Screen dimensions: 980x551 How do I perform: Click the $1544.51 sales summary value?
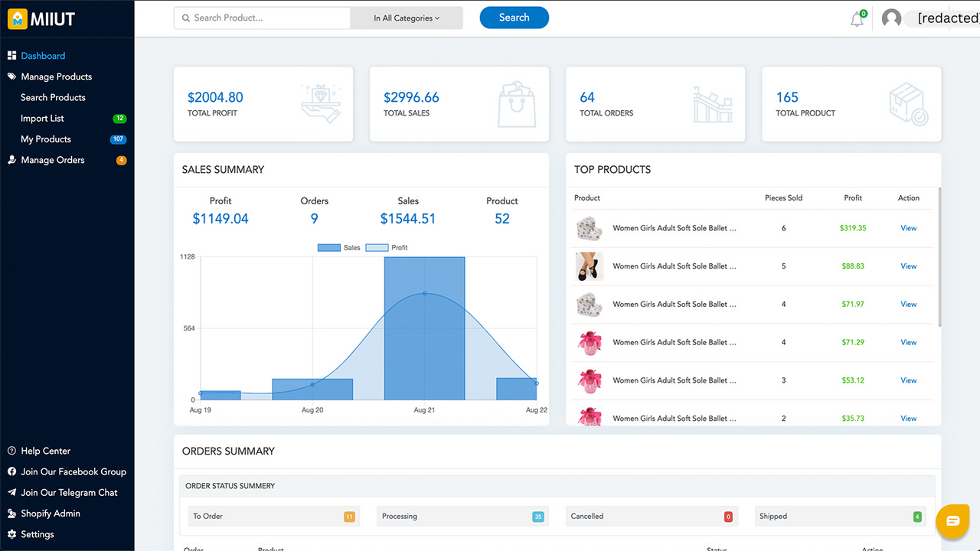[x=408, y=219]
